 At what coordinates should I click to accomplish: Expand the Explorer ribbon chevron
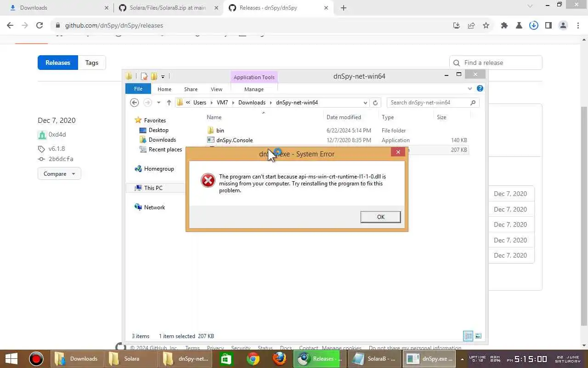pos(469,88)
